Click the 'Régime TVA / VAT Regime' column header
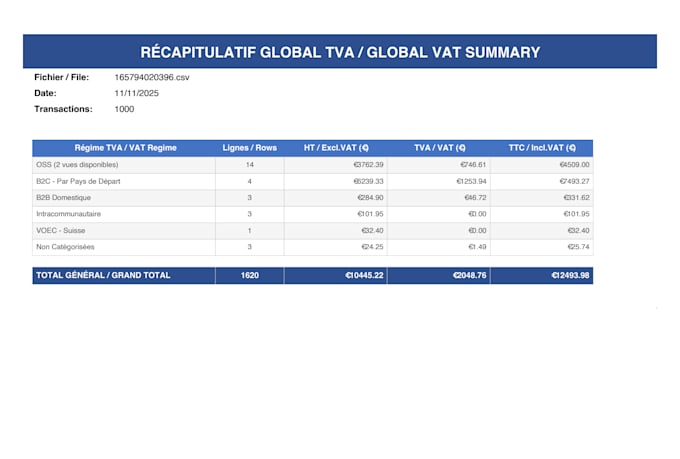 coord(125,148)
